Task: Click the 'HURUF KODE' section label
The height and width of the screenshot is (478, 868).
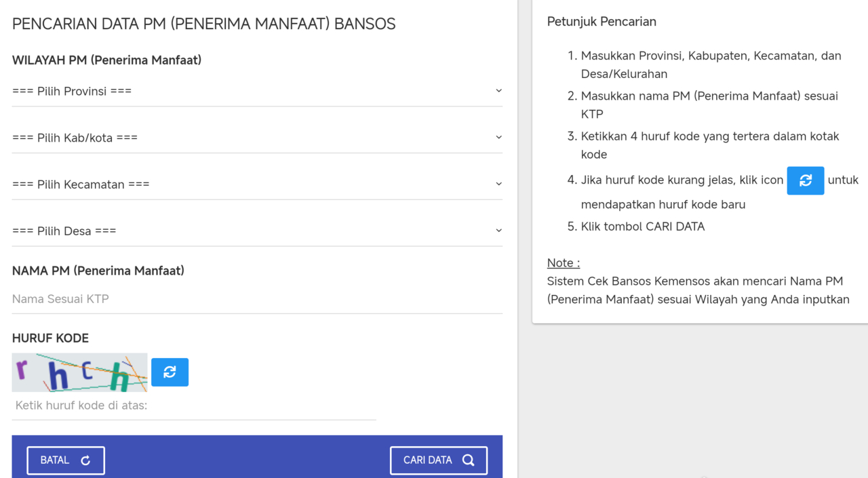Action: tap(50, 338)
